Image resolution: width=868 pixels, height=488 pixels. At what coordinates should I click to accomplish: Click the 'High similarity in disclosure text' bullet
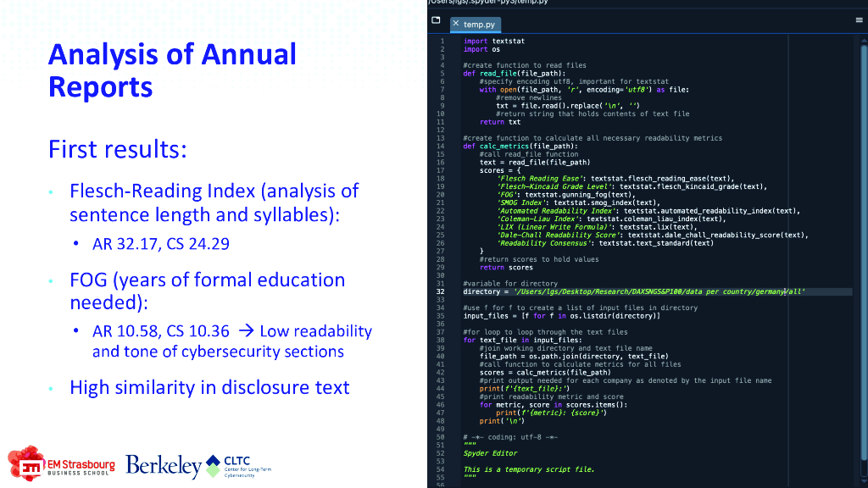209,387
